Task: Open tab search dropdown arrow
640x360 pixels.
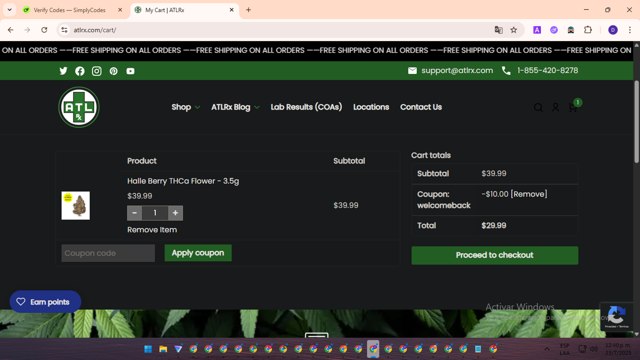Action: 9,10
